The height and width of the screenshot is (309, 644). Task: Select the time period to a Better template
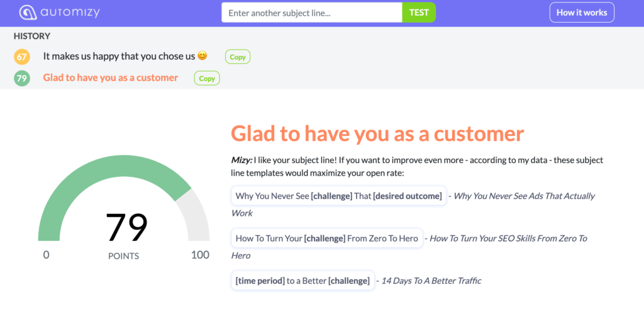[x=303, y=281]
